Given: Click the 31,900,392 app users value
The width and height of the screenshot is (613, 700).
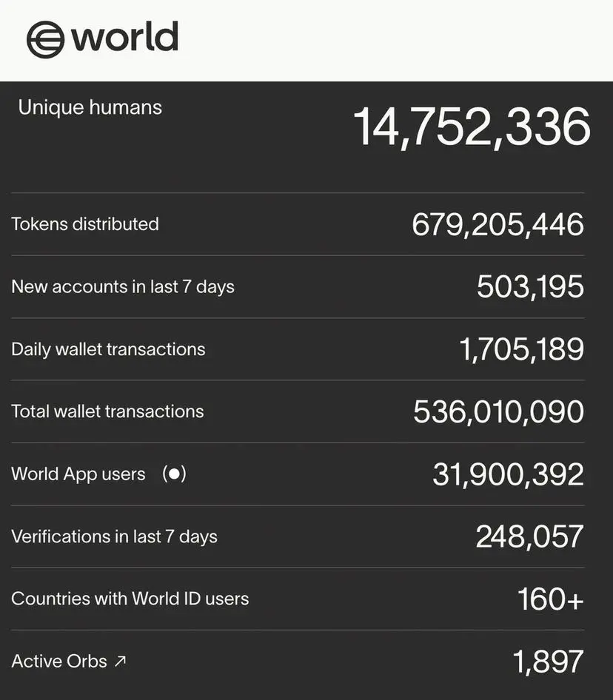Looking at the screenshot, I should [x=509, y=474].
